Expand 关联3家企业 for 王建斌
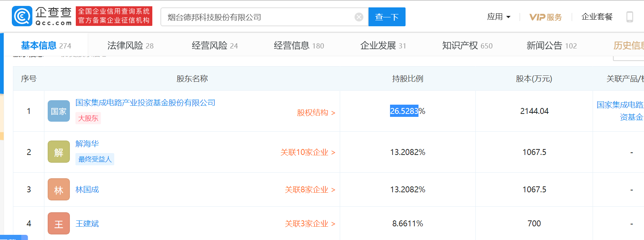The width and height of the screenshot is (644, 240). (x=310, y=224)
